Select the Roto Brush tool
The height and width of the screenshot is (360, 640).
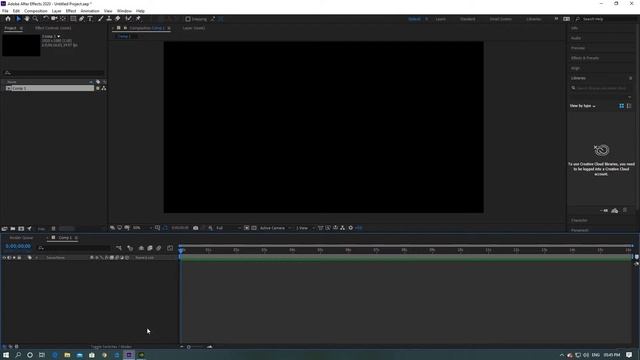click(129, 19)
